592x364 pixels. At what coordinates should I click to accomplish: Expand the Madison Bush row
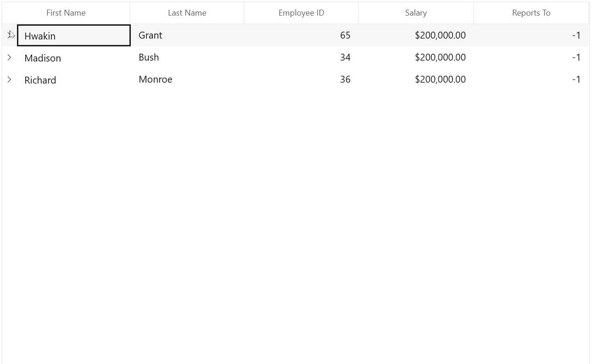click(x=10, y=57)
